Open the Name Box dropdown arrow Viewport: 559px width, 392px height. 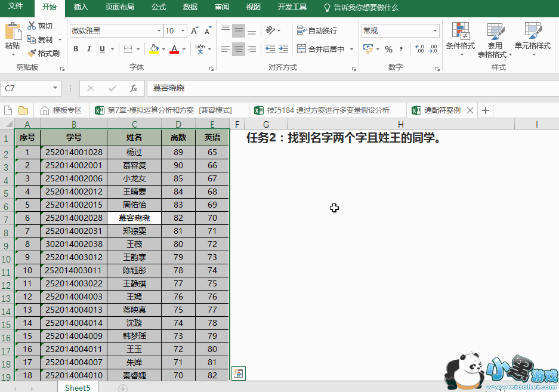coord(55,88)
